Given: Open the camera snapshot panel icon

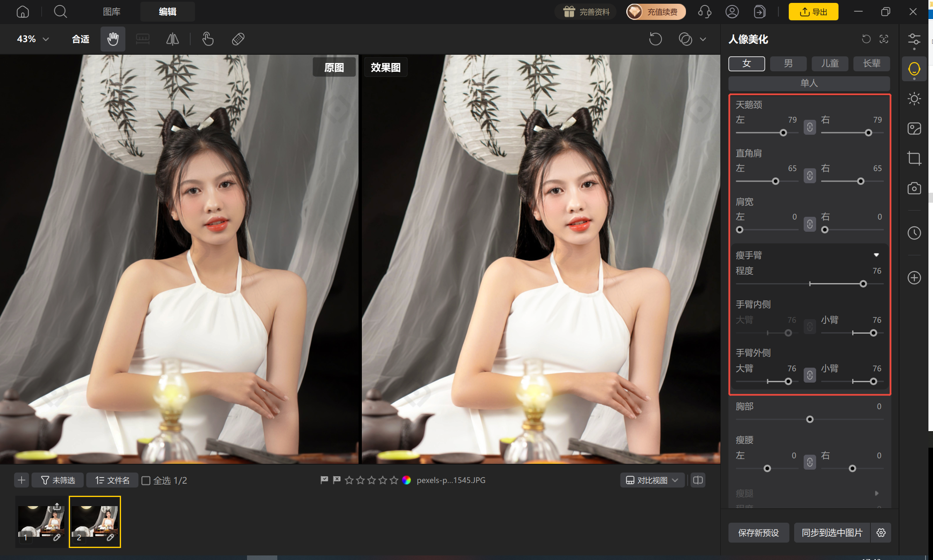Looking at the screenshot, I should point(914,188).
